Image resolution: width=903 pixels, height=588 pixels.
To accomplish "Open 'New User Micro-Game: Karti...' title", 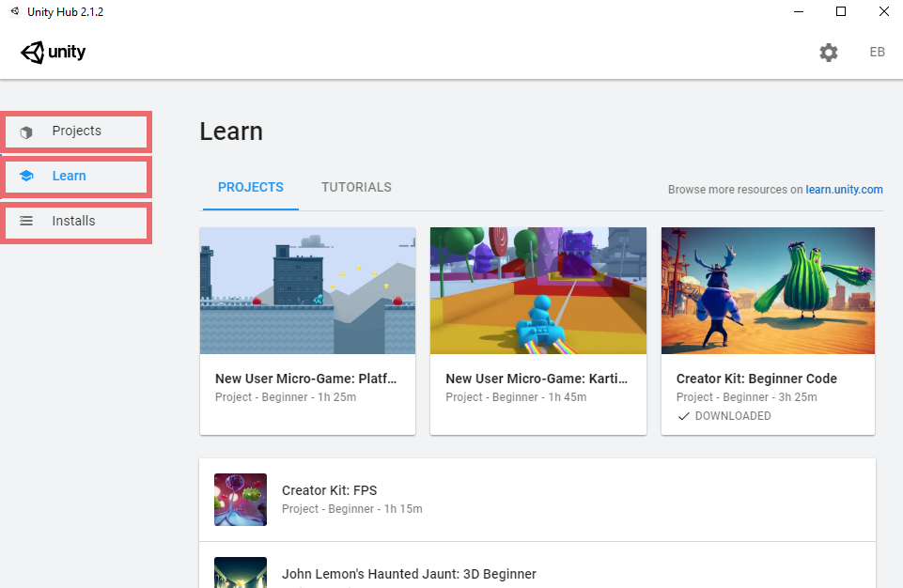I will point(537,379).
